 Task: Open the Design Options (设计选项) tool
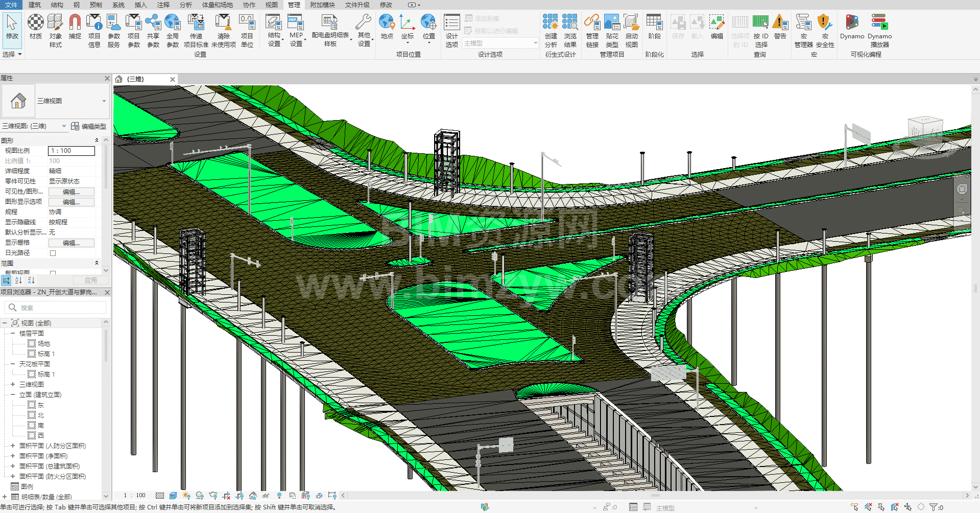click(452, 31)
